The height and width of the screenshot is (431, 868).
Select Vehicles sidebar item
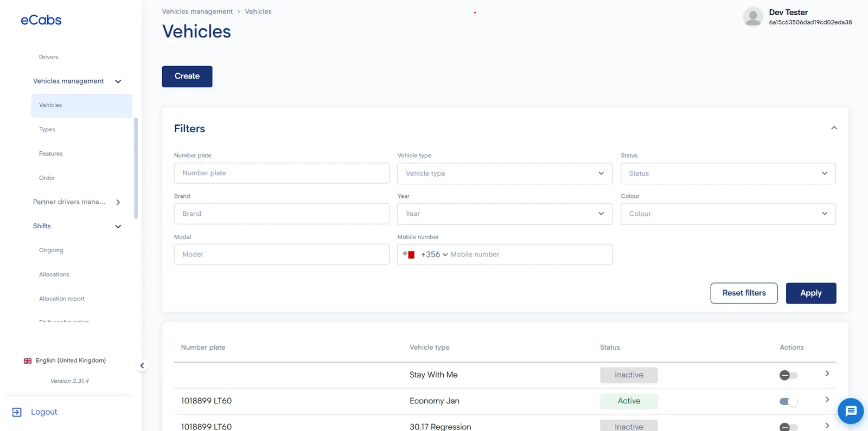coord(81,105)
